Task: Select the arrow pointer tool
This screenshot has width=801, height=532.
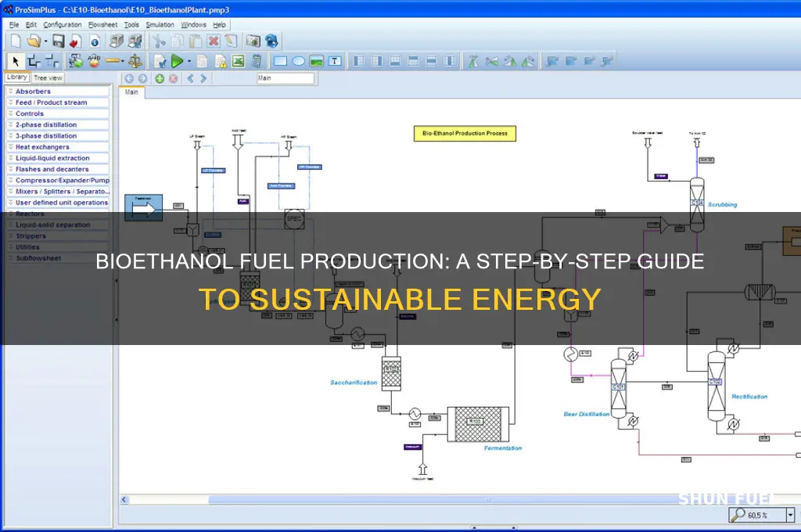Action: click(16, 61)
